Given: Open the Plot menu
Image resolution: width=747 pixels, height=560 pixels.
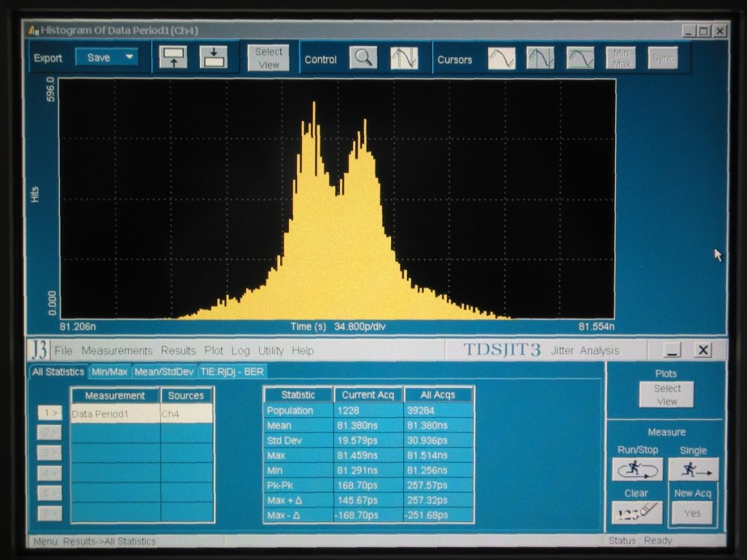Looking at the screenshot, I should [214, 351].
